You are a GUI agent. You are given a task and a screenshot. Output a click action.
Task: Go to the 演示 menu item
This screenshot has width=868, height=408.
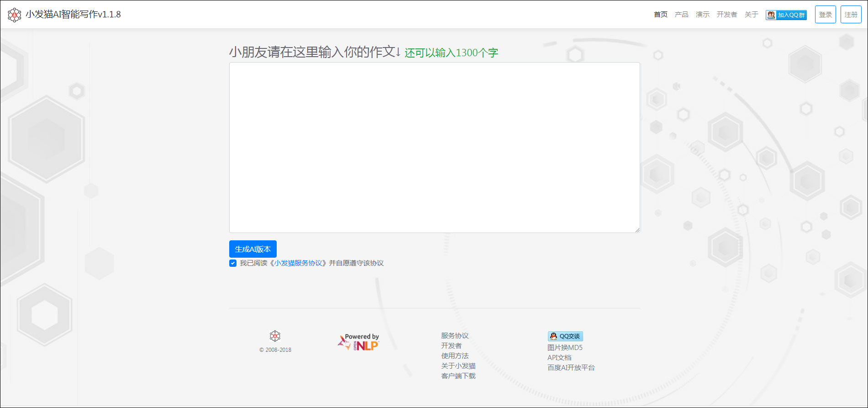702,15
